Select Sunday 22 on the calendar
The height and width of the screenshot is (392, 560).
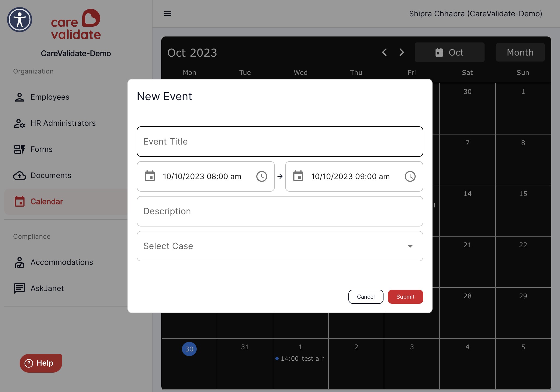pyautogui.click(x=523, y=245)
